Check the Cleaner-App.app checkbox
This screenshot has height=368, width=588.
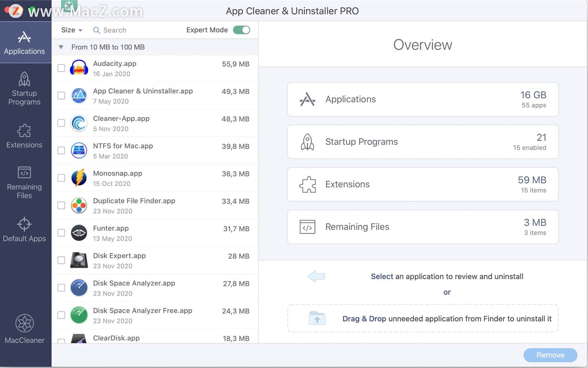pos(61,123)
